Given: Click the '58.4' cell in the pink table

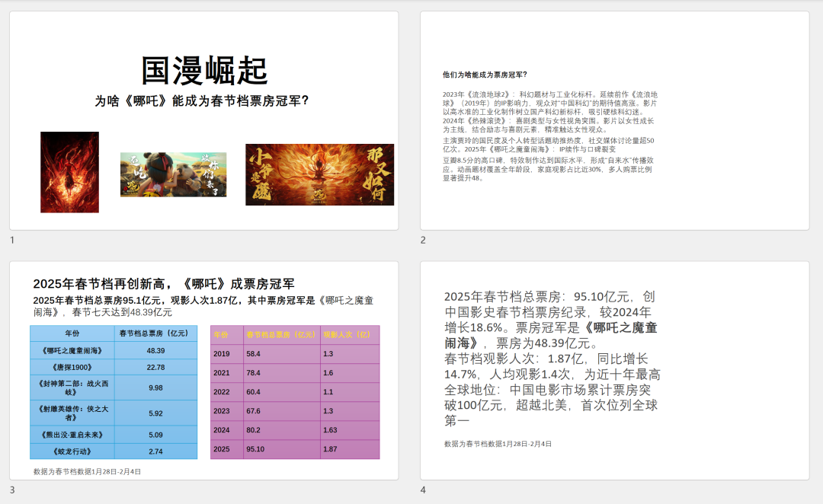Looking at the screenshot, I should point(282,354).
